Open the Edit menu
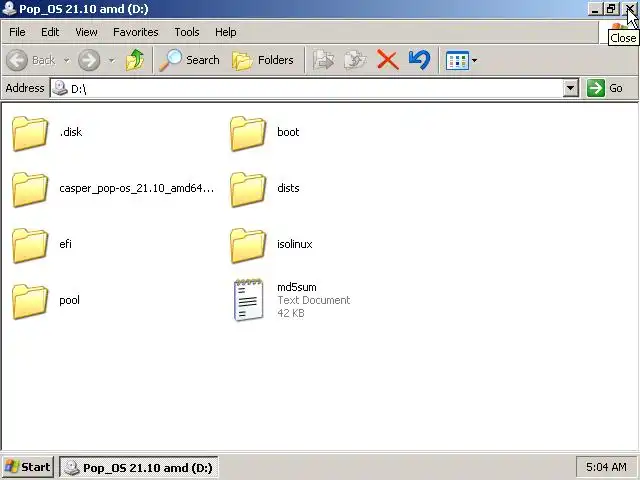Image resolution: width=640 pixels, height=480 pixels. pyautogui.click(x=50, y=32)
